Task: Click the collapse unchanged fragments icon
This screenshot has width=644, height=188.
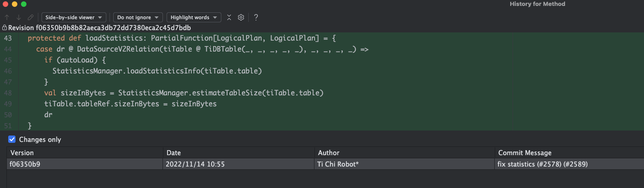Action: (x=229, y=17)
